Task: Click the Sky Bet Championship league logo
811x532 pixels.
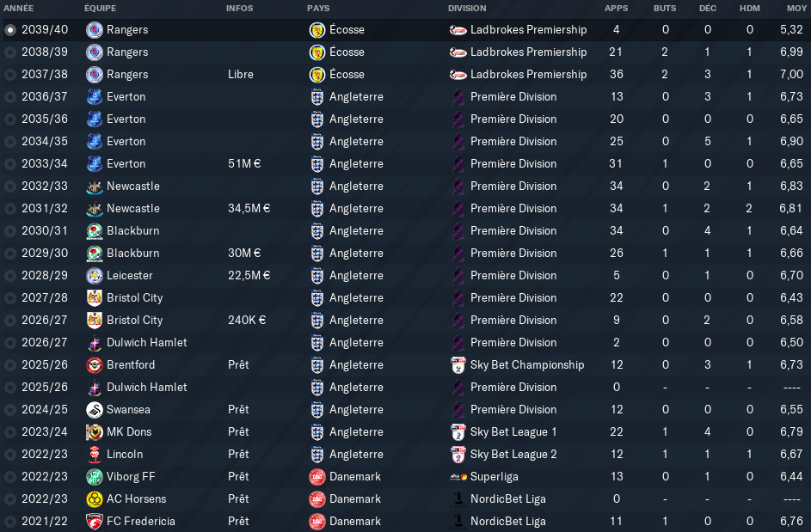Action: click(x=458, y=365)
